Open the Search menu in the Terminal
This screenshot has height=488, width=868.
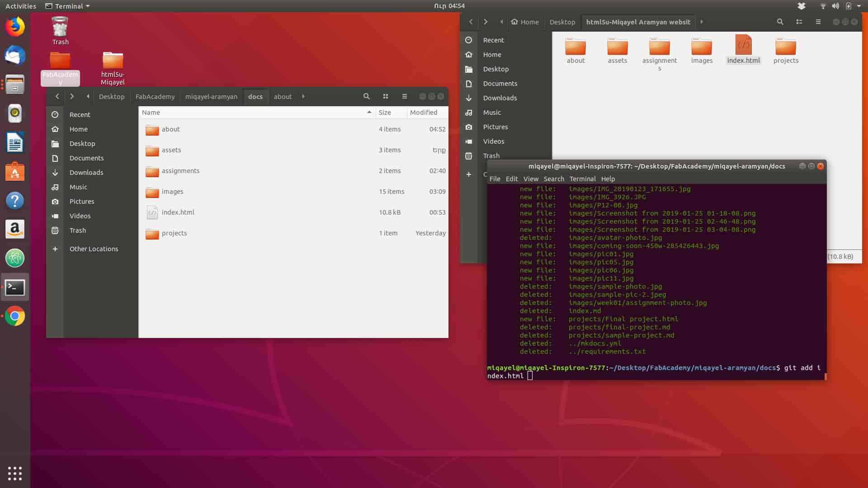[553, 179]
